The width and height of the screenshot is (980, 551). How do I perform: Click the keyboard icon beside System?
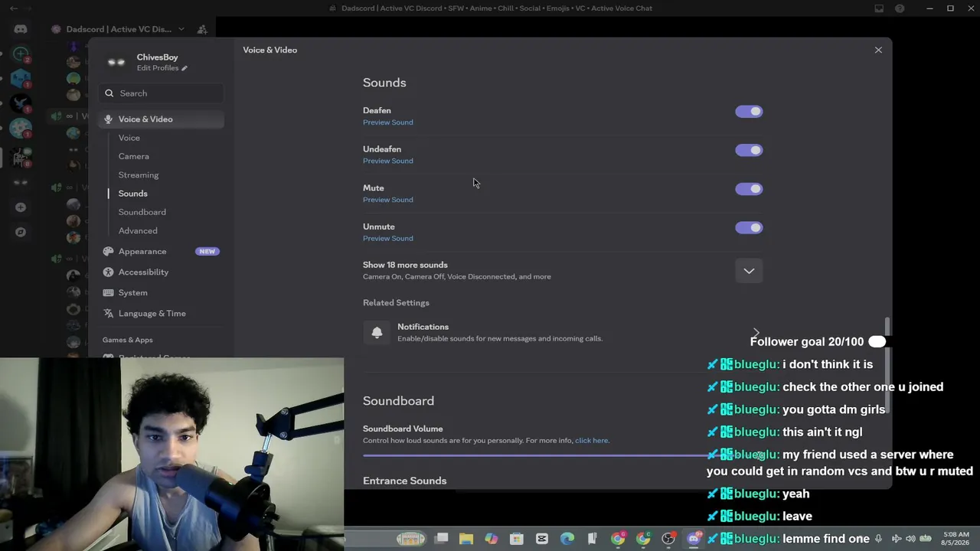(108, 293)
